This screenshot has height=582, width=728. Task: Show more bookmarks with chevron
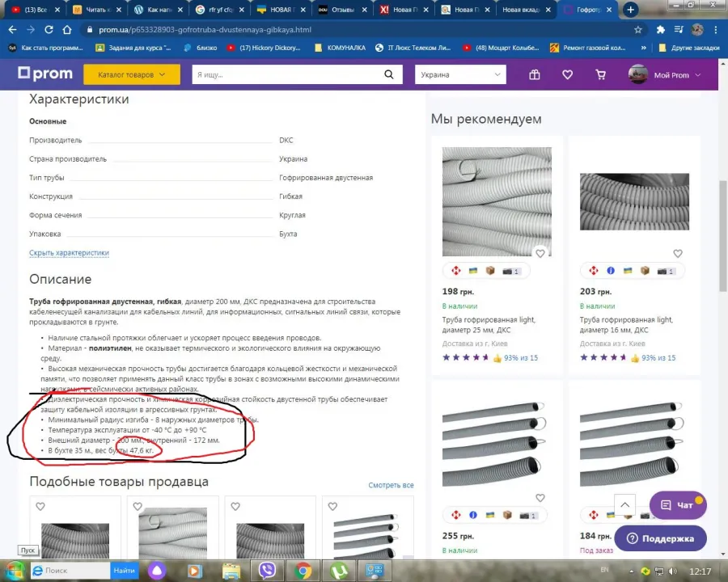(x=643, y=48)
